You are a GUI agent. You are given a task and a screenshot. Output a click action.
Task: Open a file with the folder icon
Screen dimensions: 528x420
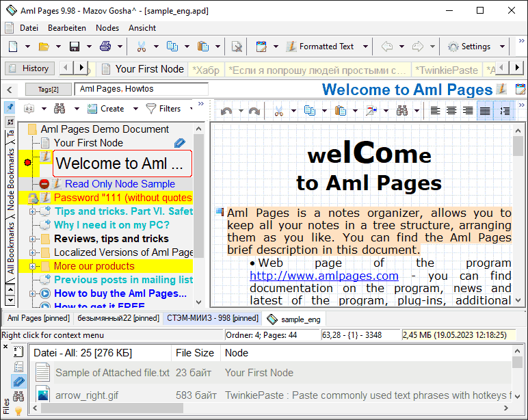pos(44,47)
